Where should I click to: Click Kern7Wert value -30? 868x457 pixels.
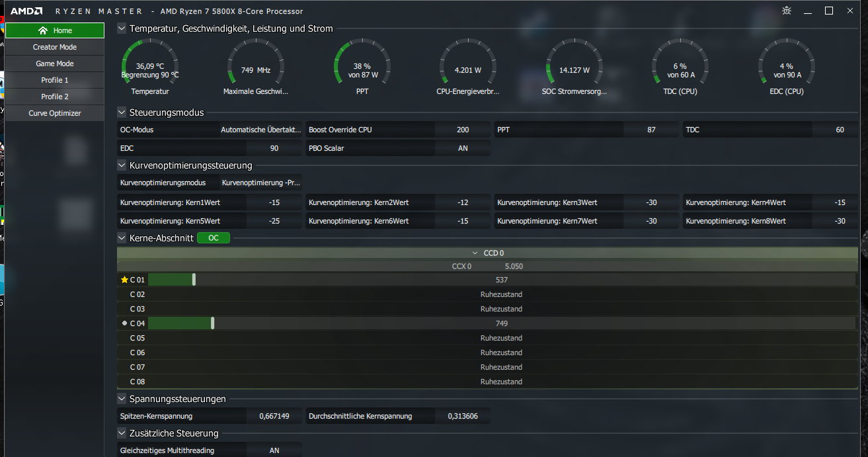click(651, 221)
